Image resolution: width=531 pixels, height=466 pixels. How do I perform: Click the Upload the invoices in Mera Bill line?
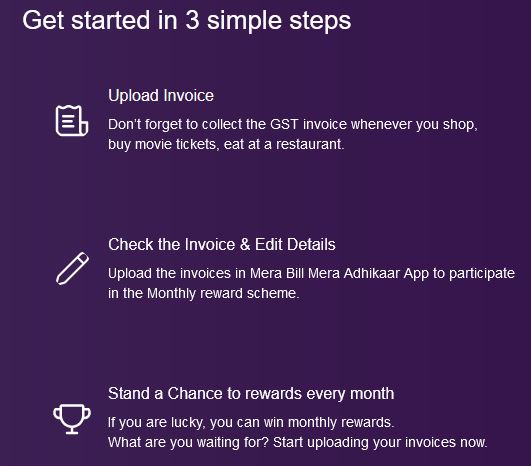pos(311,274)
